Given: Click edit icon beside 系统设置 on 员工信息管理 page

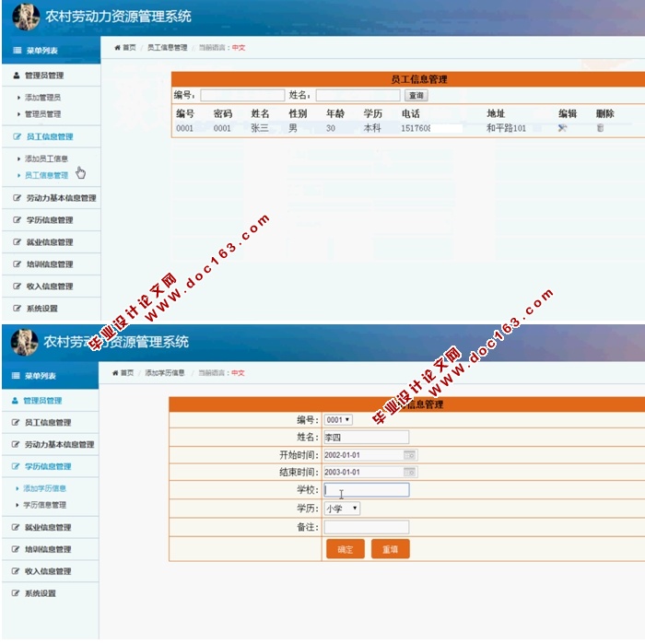Looking at the screenshot, I should click(x=17, y=308).
